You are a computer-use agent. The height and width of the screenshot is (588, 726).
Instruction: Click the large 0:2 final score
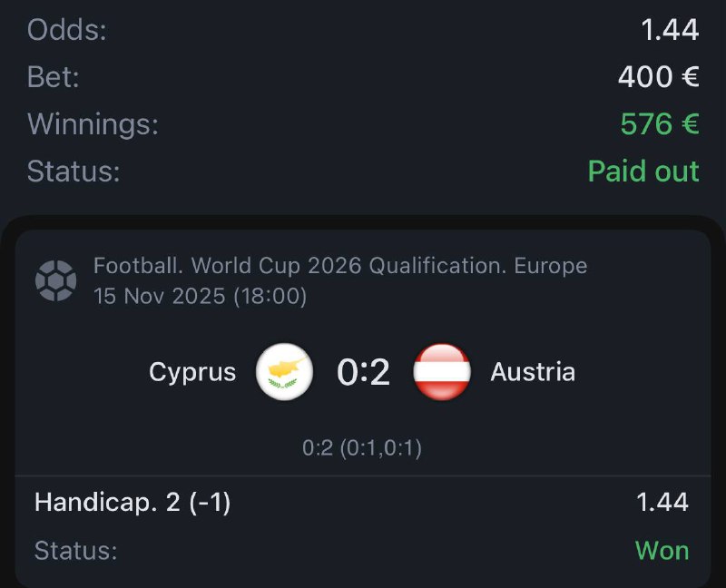pos(363,372)
